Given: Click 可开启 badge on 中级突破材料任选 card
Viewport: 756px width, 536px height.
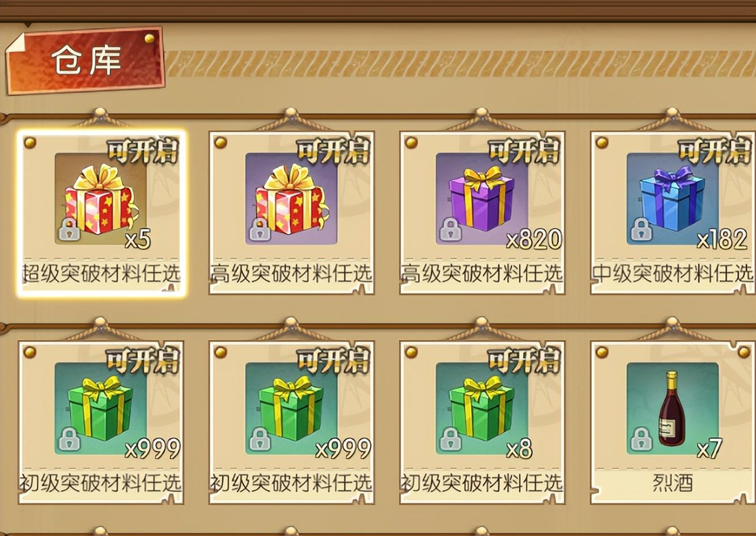Looking at the screenshot, I should tap(715, 151).
